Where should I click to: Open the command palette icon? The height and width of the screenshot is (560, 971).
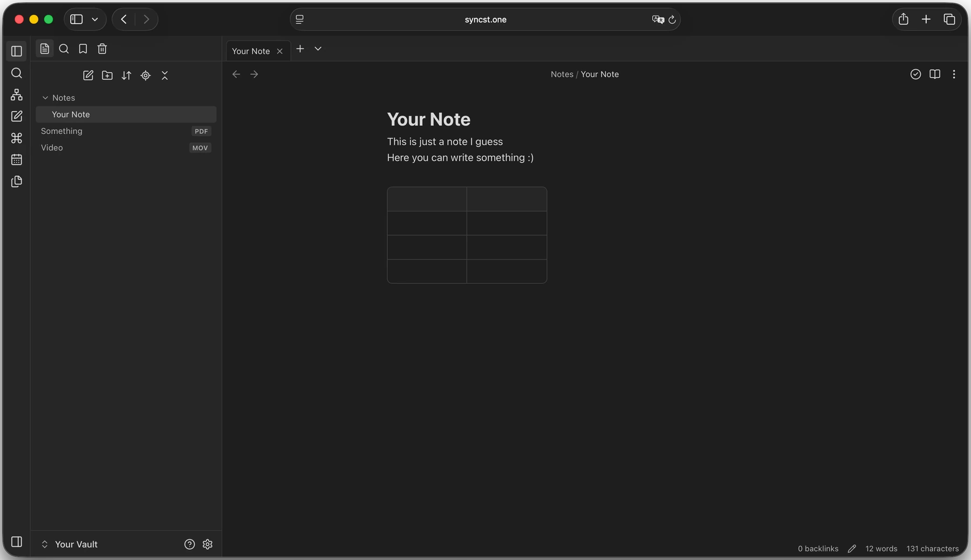click(17, 138)
